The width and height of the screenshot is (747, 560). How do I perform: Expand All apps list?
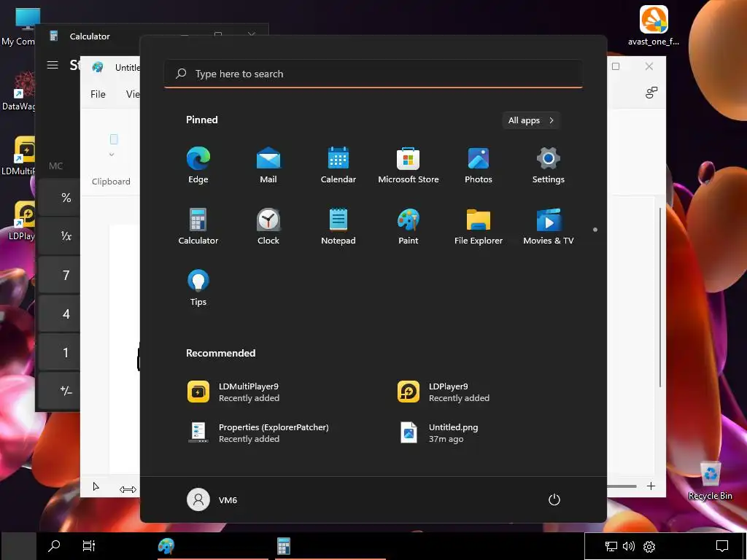pyautogui.click(x=531, y=120)
